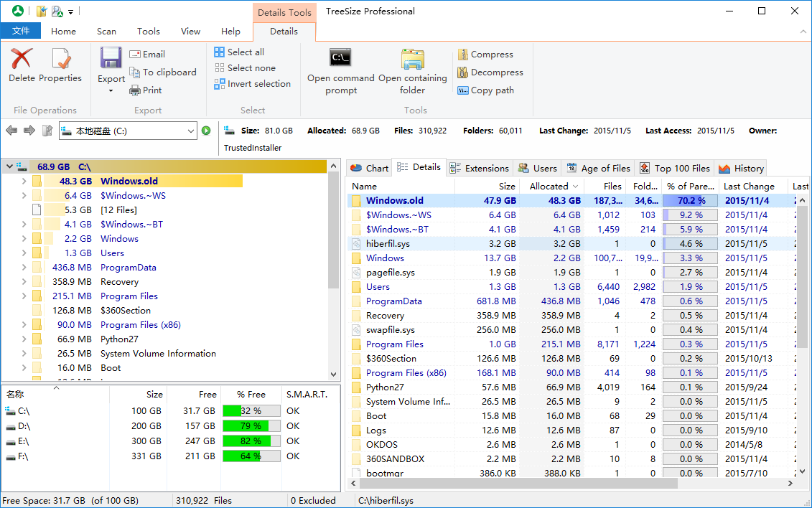Sort by the Name column header
This screenshot has height=508, width=812.
pos(401,187)
